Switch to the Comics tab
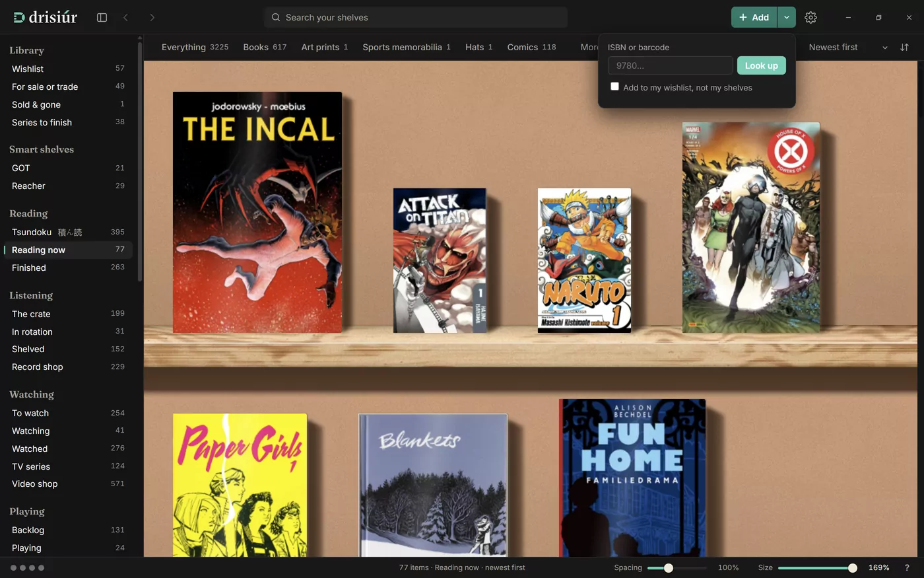 [x=531, y=47]
